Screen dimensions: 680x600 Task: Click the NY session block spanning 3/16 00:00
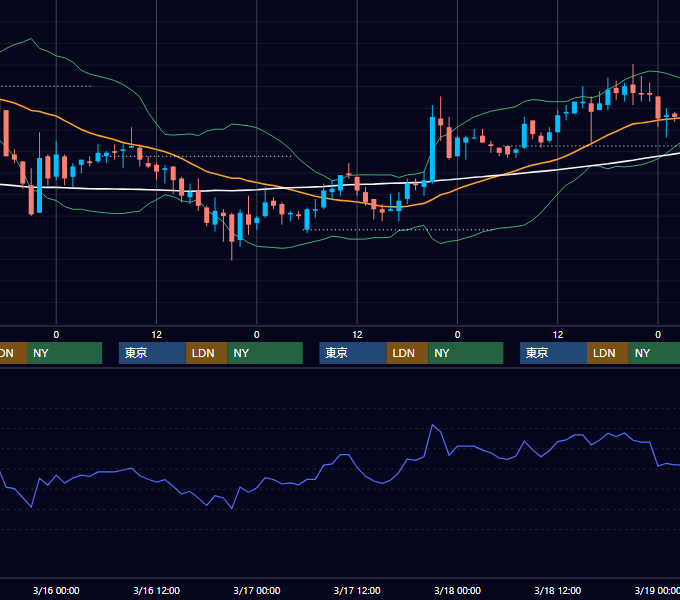pos(64,353)
